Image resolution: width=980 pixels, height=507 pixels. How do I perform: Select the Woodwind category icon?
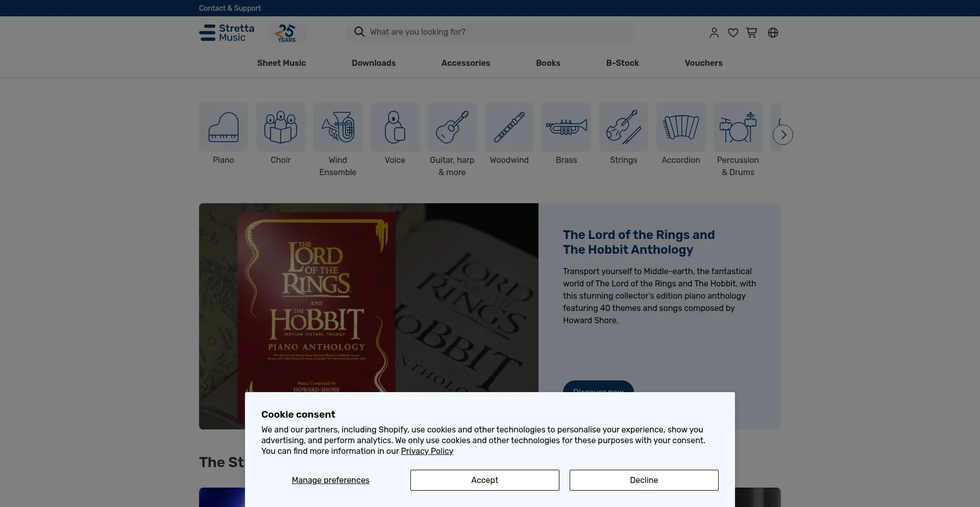509,127
